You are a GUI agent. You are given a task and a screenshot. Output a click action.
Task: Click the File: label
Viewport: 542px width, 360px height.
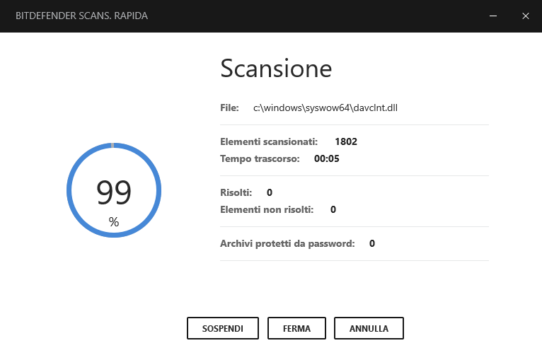230,108
